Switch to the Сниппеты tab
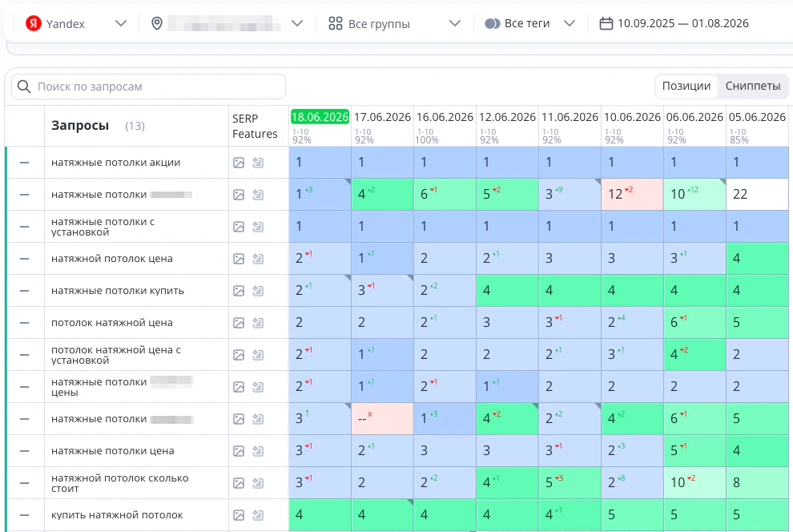 click(753, 86)
